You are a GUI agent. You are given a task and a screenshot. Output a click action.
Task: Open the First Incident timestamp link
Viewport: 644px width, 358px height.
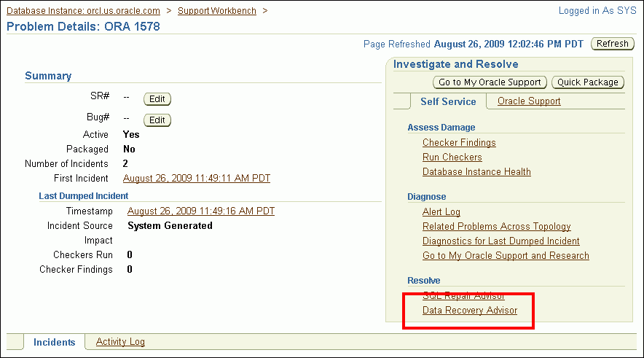tap(197, 179)
